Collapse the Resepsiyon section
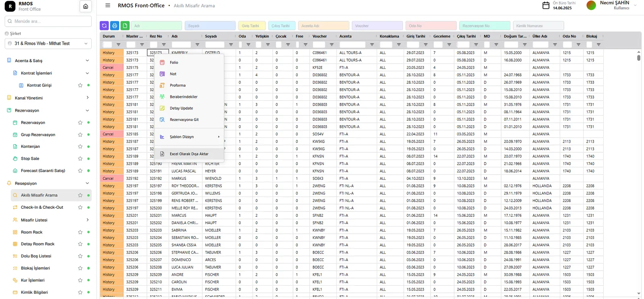 87,183
